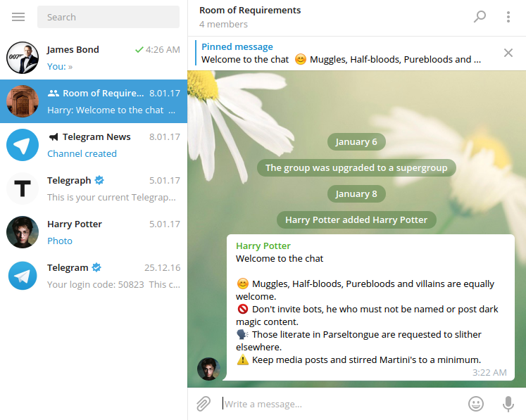Open the emoji picker smiley icon
The height and width of the screenshot is (420, 526).
click(x=476, y=404)
